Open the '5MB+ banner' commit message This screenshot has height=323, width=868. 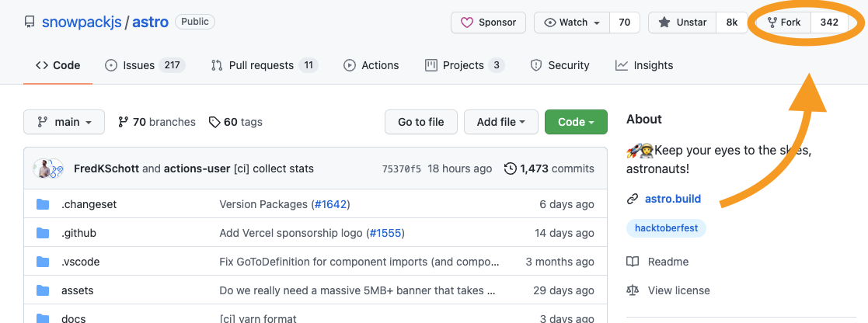(357, 291)
